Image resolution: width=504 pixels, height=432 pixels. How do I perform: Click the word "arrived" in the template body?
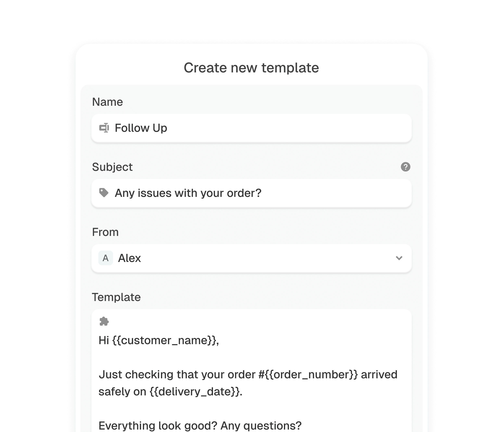coord(379,375)
